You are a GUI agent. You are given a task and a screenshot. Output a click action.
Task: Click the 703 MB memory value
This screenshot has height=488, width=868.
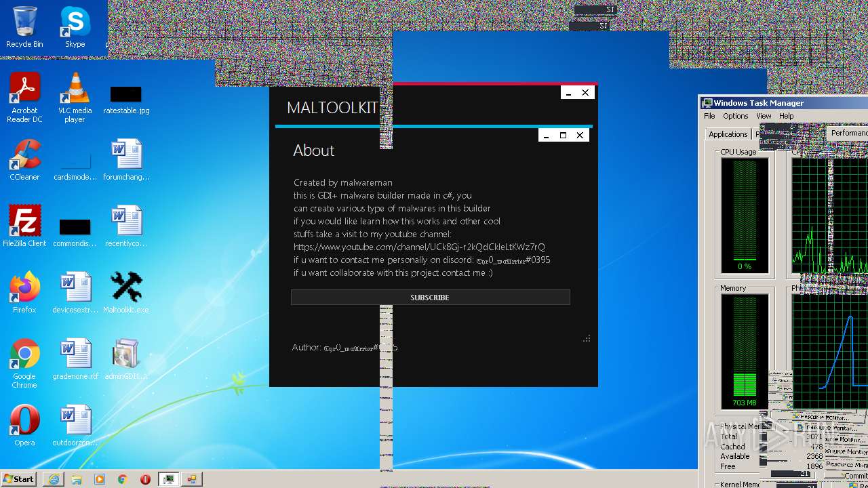pyautogui.click(x=745, y=403)
